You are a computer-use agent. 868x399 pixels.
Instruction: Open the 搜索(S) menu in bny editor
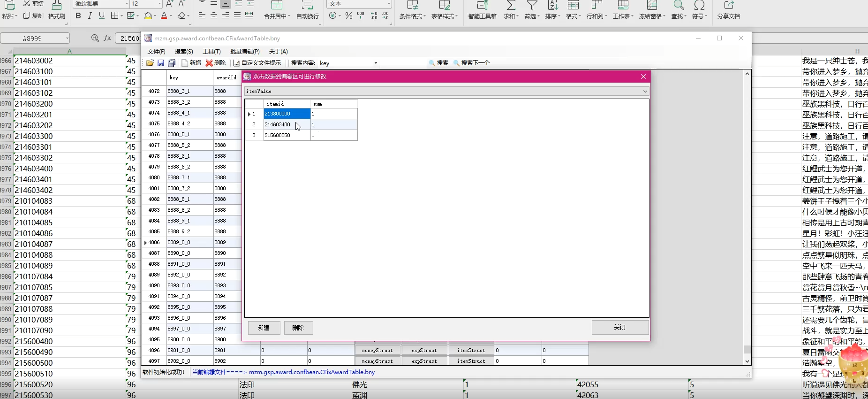pos(184,52)
